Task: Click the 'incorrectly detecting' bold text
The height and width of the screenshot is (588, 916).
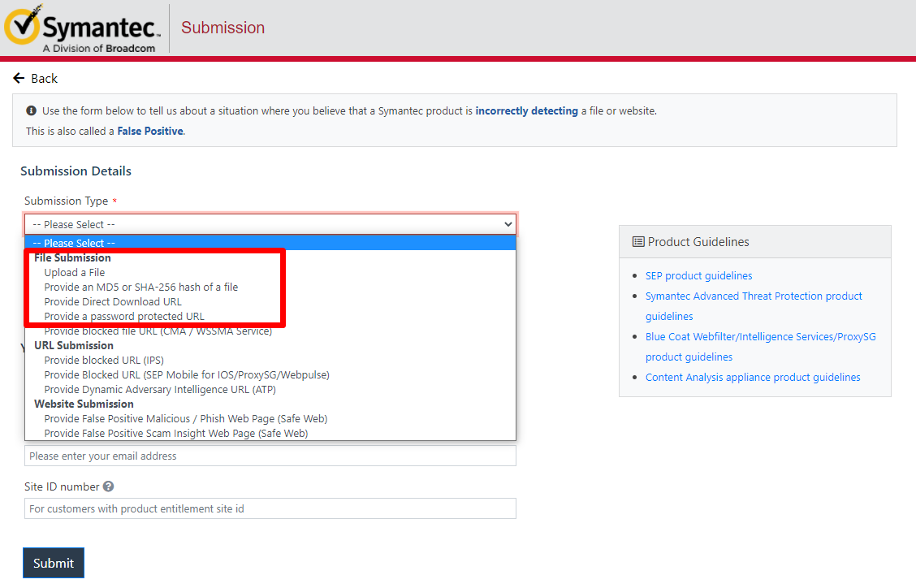Action: pyautogui.click(x=526, y=110)
